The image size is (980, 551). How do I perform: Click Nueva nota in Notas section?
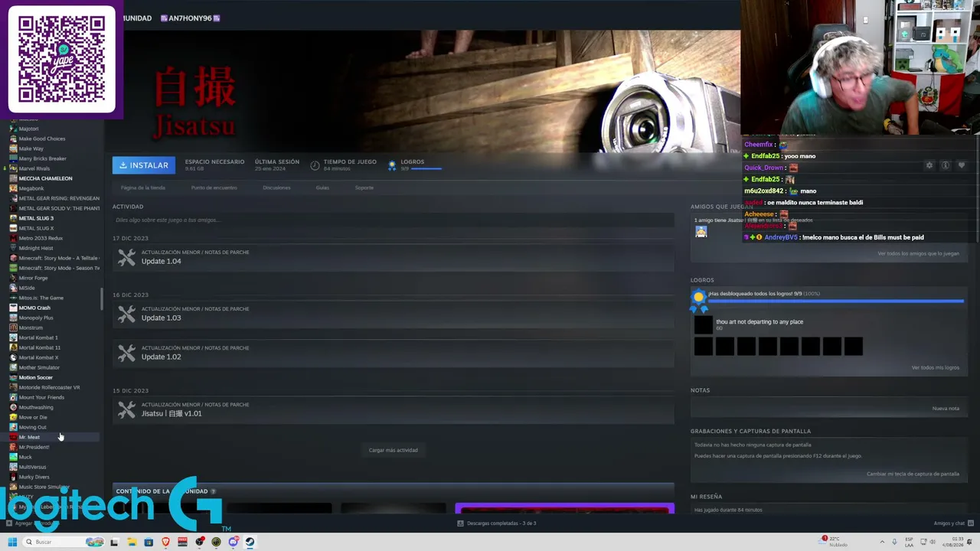946,408
